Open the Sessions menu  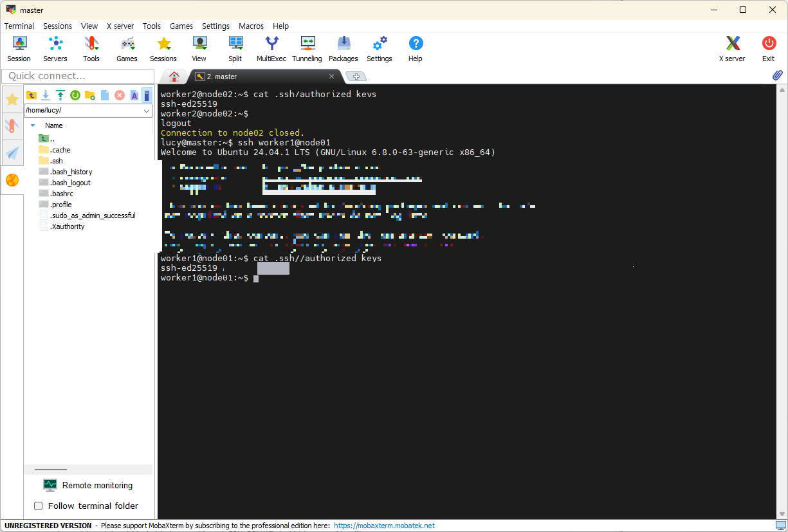[x=58, y=26]
